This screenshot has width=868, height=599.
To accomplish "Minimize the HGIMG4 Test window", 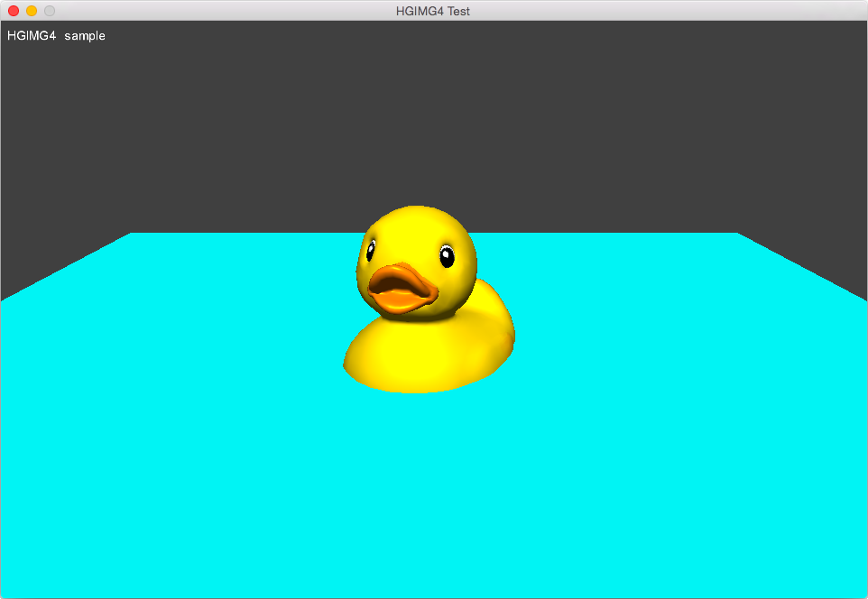I will tap(32, 11).
